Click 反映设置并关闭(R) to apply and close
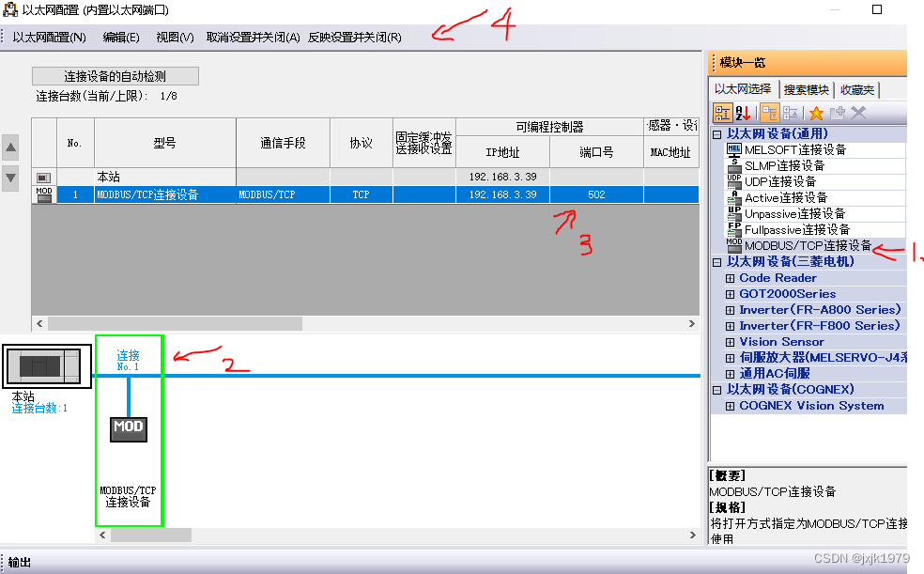 tap(355, 35)
